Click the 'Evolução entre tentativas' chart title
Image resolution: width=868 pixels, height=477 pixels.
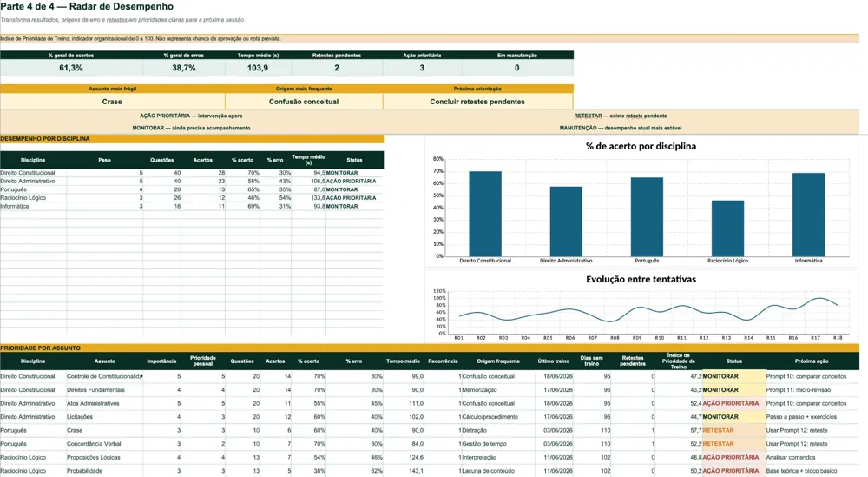641,279
